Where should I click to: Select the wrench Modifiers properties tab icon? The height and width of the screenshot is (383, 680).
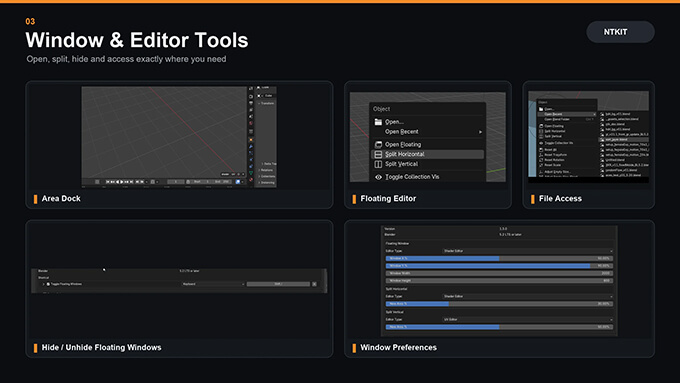coord(251,147)
